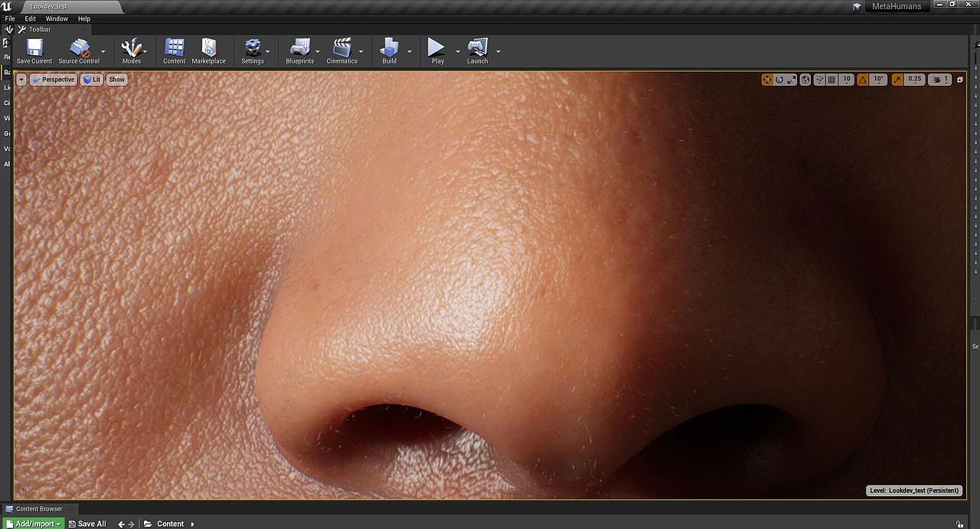Toggle grid snapping on or off

click(x=831, y=80)
